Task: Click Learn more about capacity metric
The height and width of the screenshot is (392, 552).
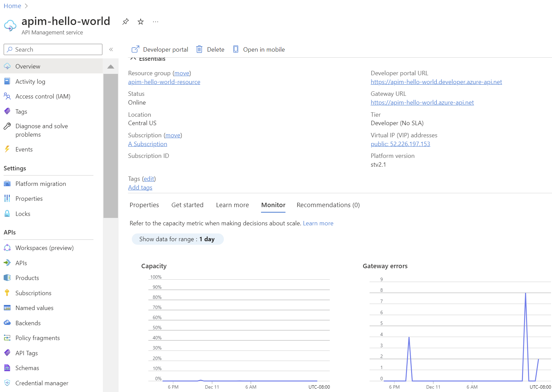Action: coord(318,223)
